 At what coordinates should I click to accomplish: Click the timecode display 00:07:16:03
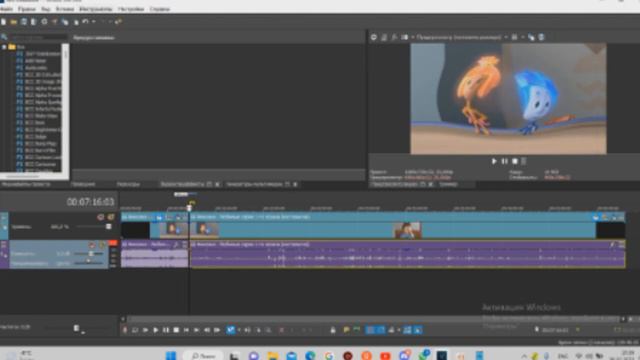click(x=90, y=202)
